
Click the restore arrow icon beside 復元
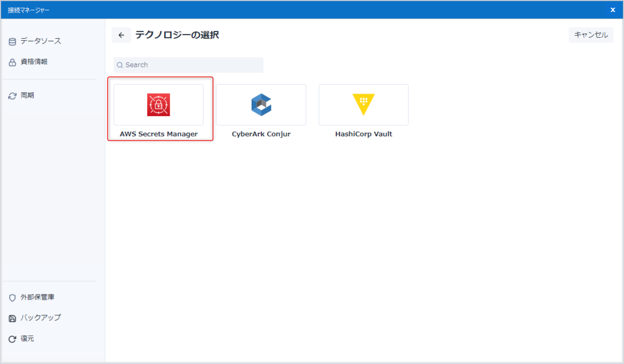[12, 339]
